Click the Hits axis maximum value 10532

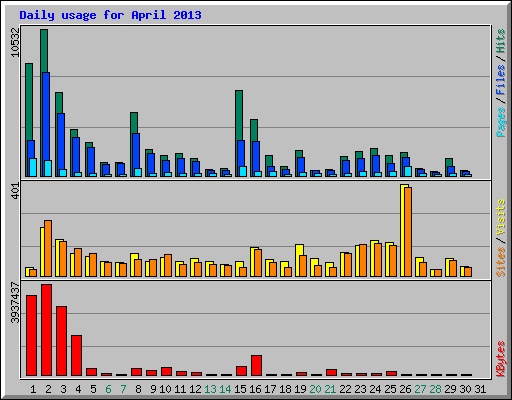pyautogui.click(x=15, y=42)
